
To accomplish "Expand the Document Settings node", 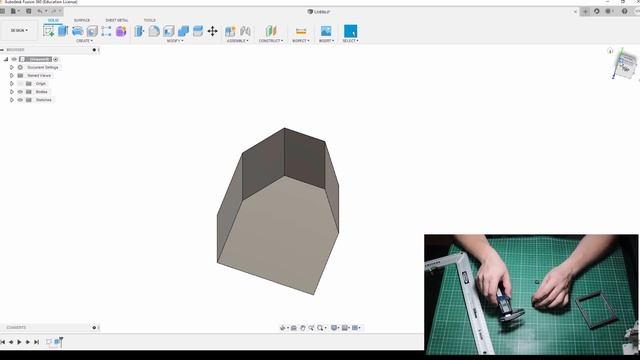I will [11, 67].
